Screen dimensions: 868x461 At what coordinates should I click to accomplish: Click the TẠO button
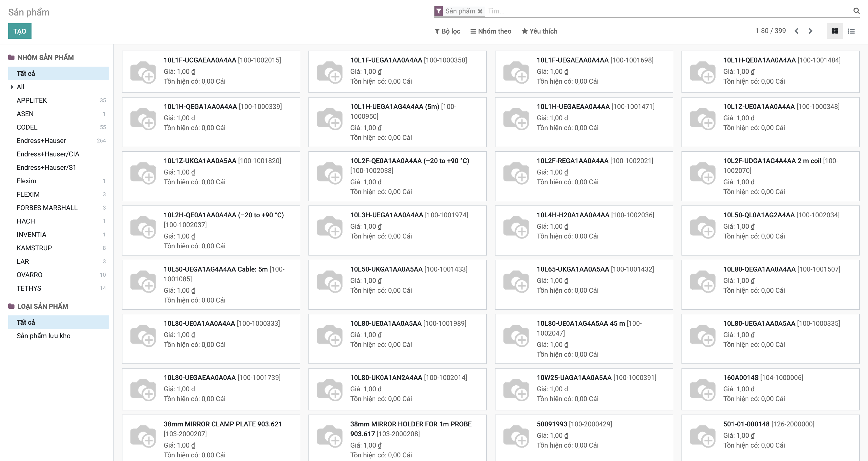(x=20, y=31)
